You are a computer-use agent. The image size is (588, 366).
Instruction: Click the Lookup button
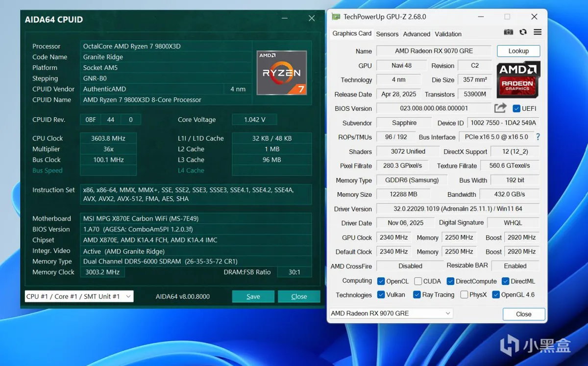pyautogui.click(x=518, y=51)
